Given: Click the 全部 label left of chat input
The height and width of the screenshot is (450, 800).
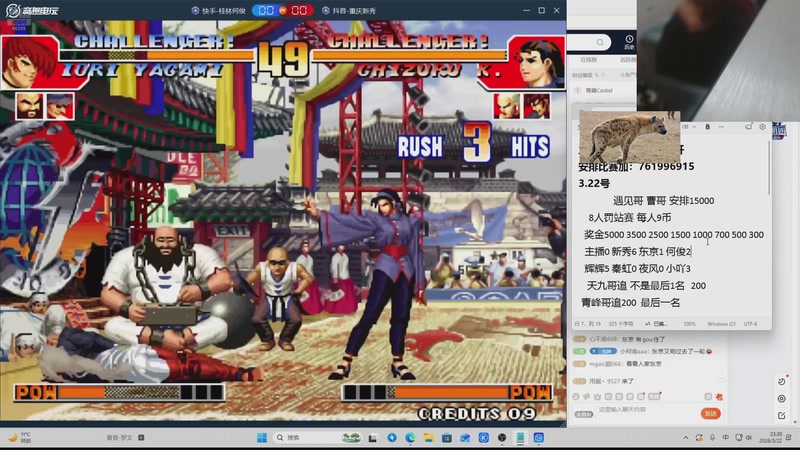Looking at the screenshot, I should (x=584, y=414).
